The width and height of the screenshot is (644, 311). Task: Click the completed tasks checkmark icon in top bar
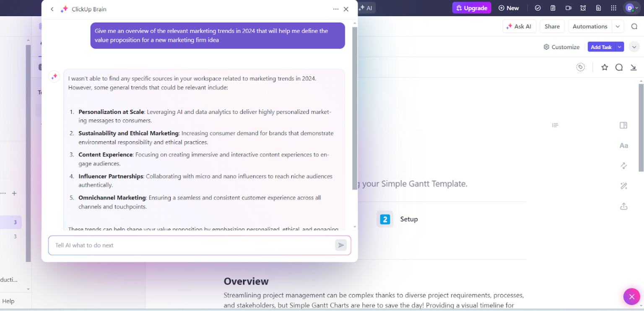(x=538, y=8)
